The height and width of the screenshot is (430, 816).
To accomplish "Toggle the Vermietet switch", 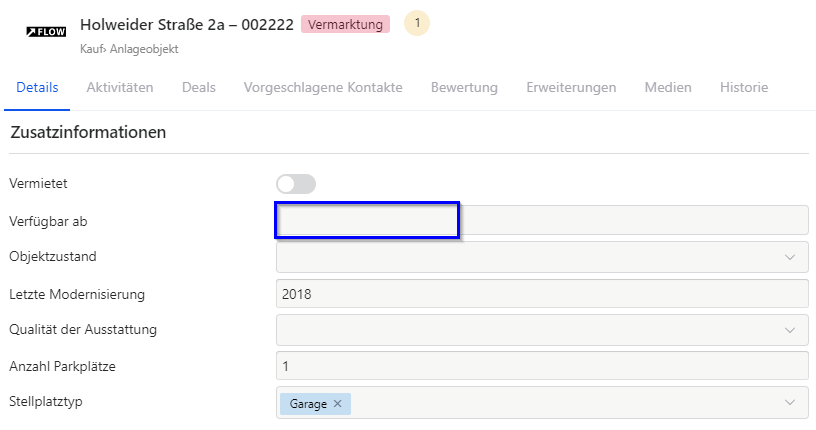I will (296, 184).
